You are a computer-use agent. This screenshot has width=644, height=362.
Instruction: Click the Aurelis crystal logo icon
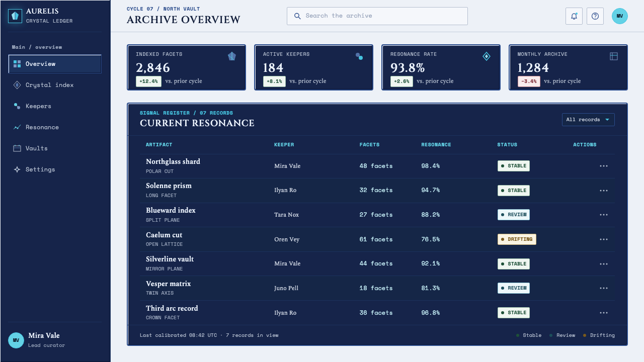pyautogui.click(x=16, y=16)
